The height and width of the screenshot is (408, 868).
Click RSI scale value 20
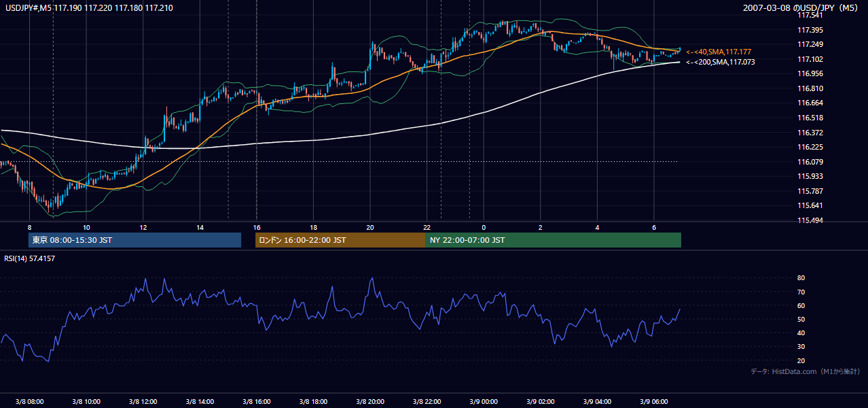[x=801, y=360]
